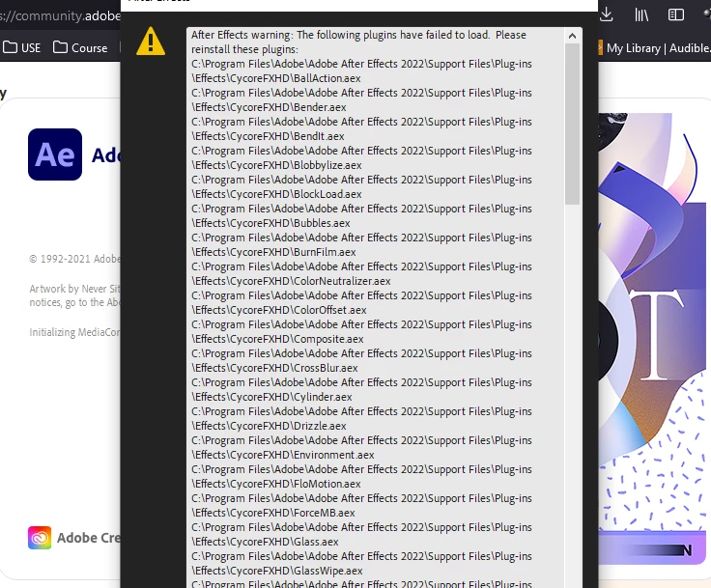Click the 'Artwork by Never Sit' credit text

74,289
